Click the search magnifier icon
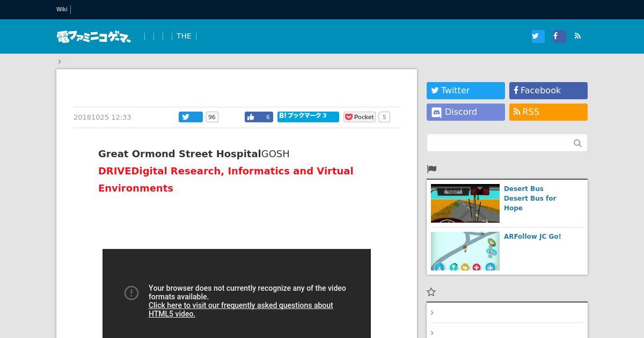644x338 pixels. pos(577,143)
